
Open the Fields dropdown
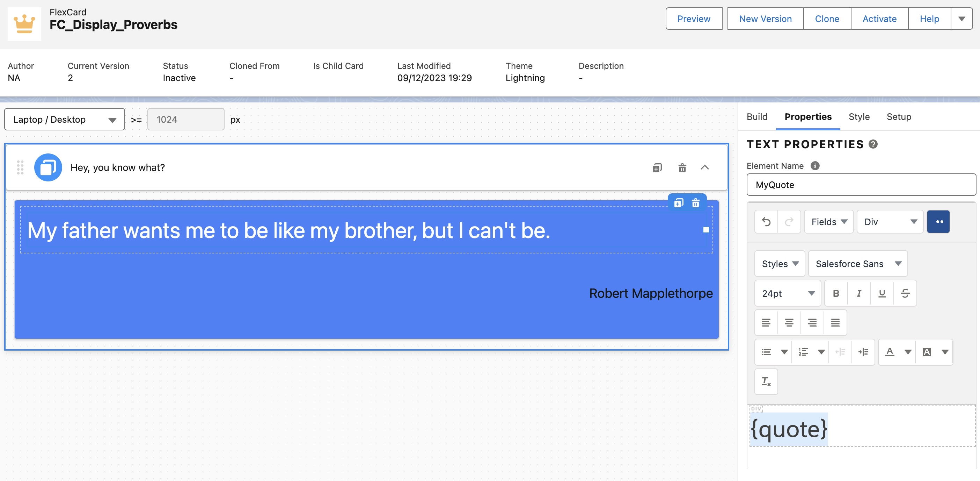point(828,222)
